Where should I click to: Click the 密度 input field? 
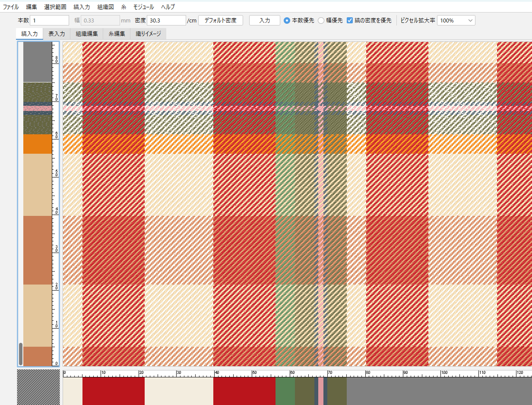click(x=166, y=20)
